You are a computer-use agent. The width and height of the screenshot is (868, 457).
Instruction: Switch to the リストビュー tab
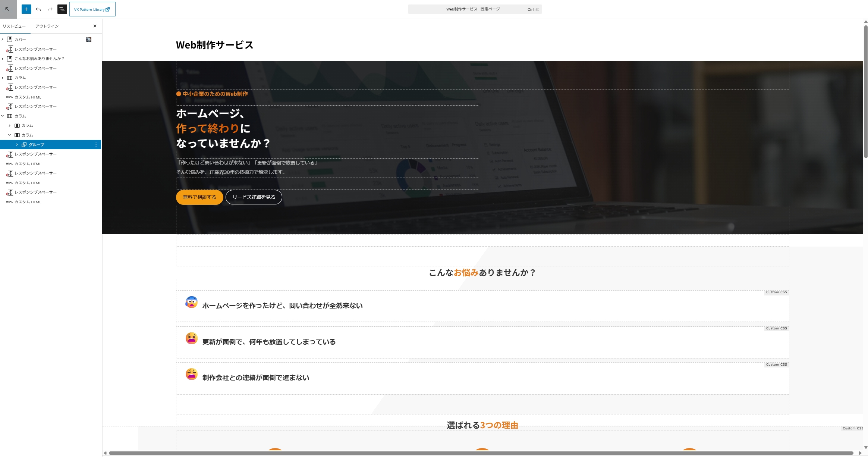14,26
